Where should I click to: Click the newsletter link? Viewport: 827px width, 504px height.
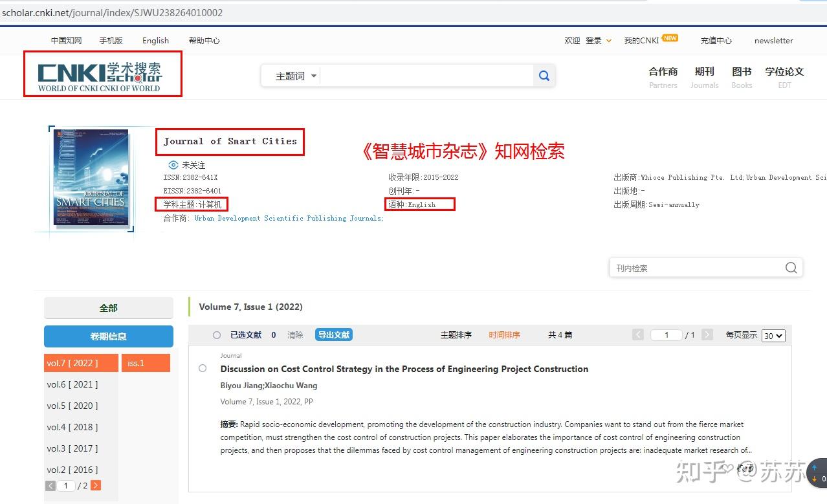pos(773,40)
